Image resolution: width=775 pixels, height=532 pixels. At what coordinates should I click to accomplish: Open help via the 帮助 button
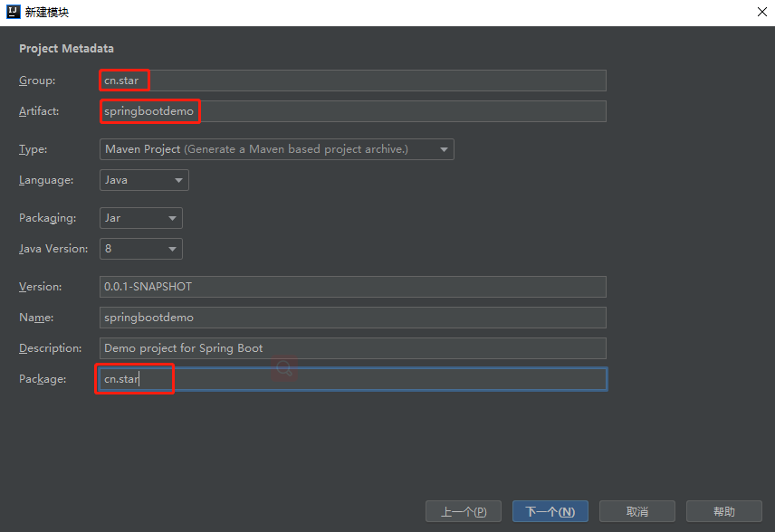pos(723,510)
